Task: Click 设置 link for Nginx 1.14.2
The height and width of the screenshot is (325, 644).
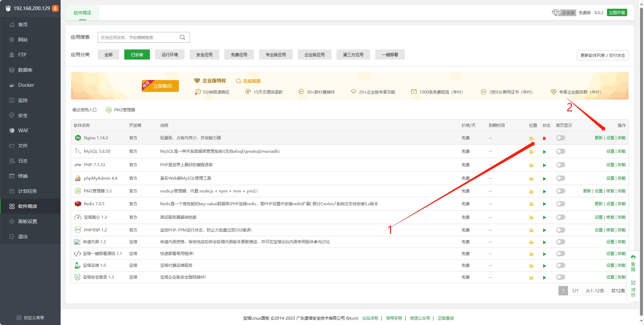Action: tap(610, 138)
